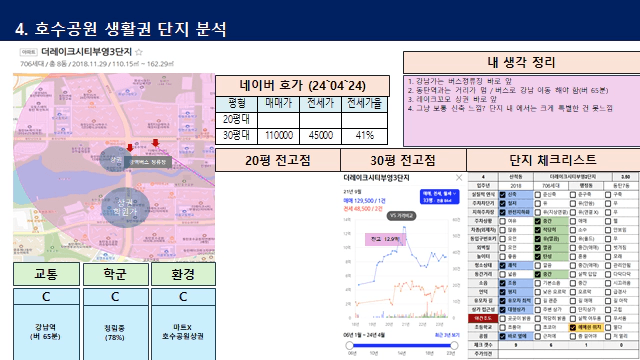
Task: Click the 30평대 전세가 cell 45000
Action: click(320, 136)
